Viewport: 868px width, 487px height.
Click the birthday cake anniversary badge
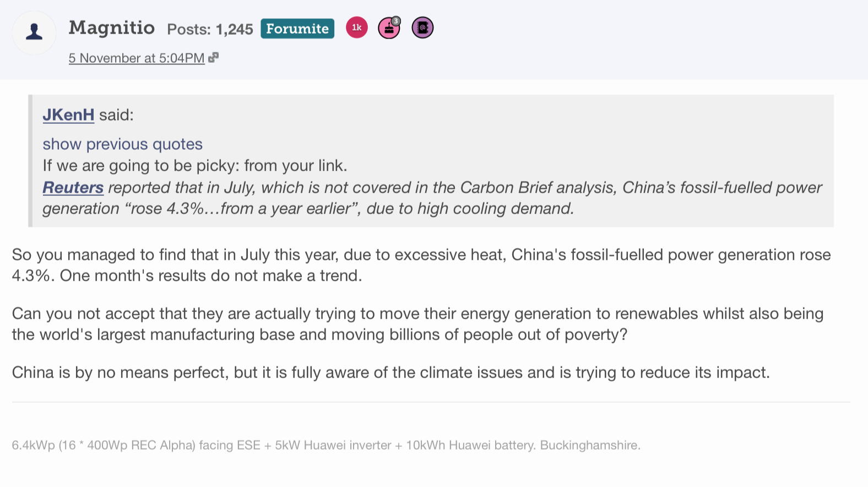[x=388, y=29]
